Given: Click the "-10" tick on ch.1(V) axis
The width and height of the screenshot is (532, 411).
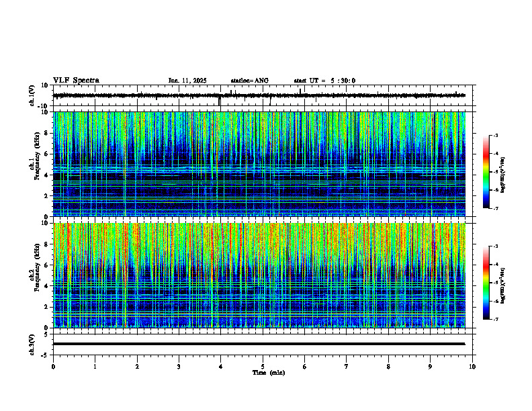Looking at the screenshot, I should 44,106.
